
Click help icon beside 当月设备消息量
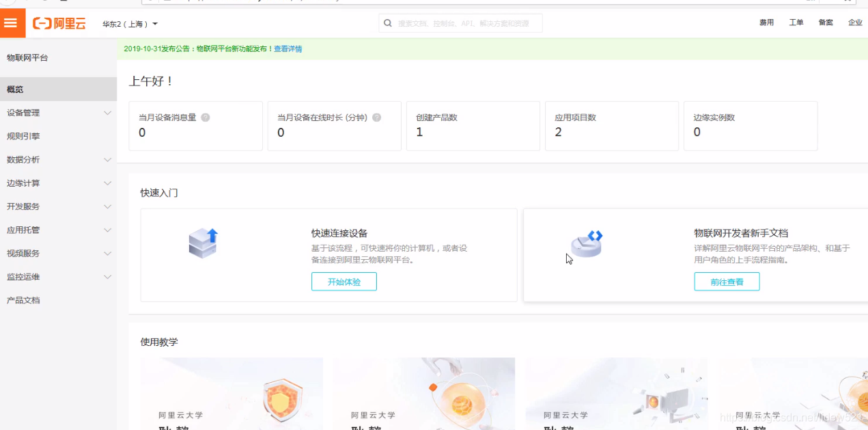pyautogui.click(x=205, y=118)
